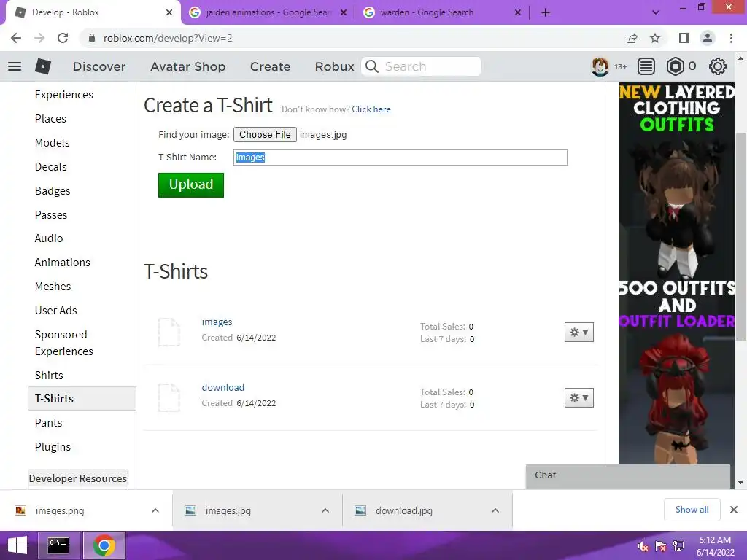This screenshot has height=560, width=747.
Task: Select Animations in the sidebar
Action: pyautogui.click(x=63, y=262)
